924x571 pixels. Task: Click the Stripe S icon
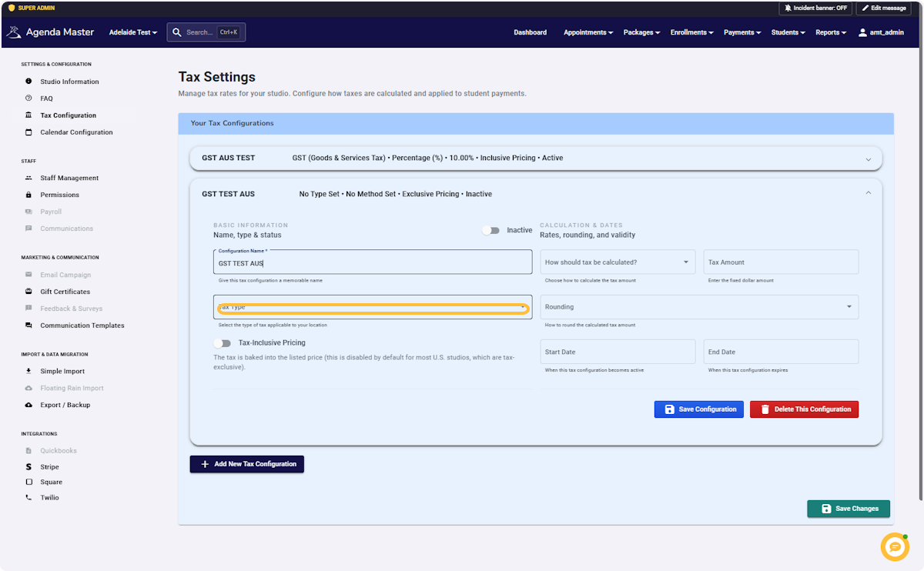tap(28, 467)
